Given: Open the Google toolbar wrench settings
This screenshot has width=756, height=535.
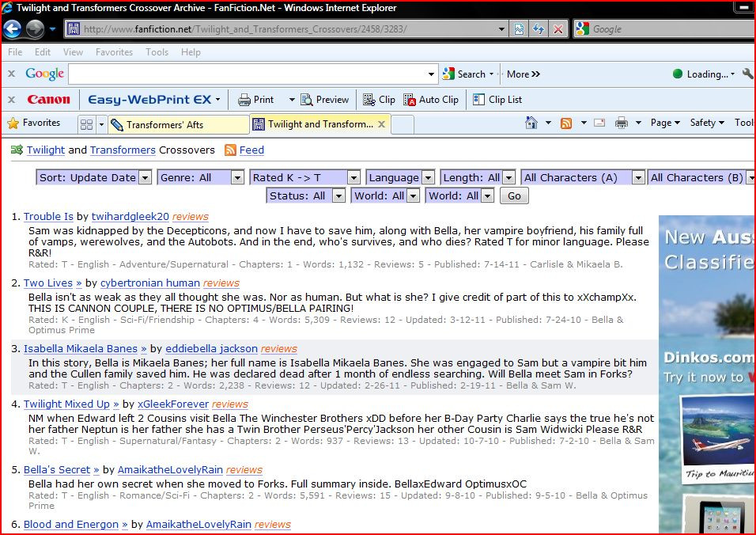Looking at the screenshot, I should [748, 74].
